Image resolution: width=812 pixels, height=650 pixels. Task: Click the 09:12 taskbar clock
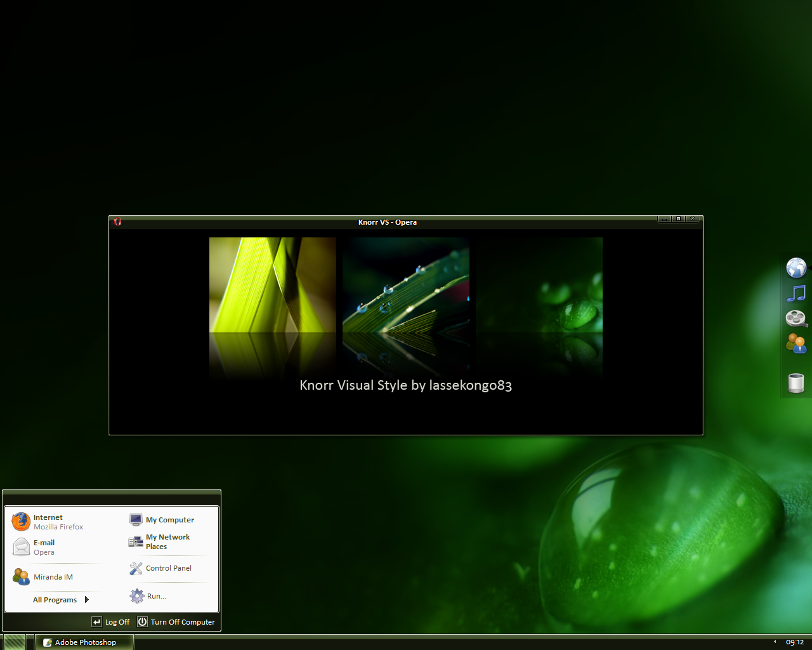pos(795,642)
